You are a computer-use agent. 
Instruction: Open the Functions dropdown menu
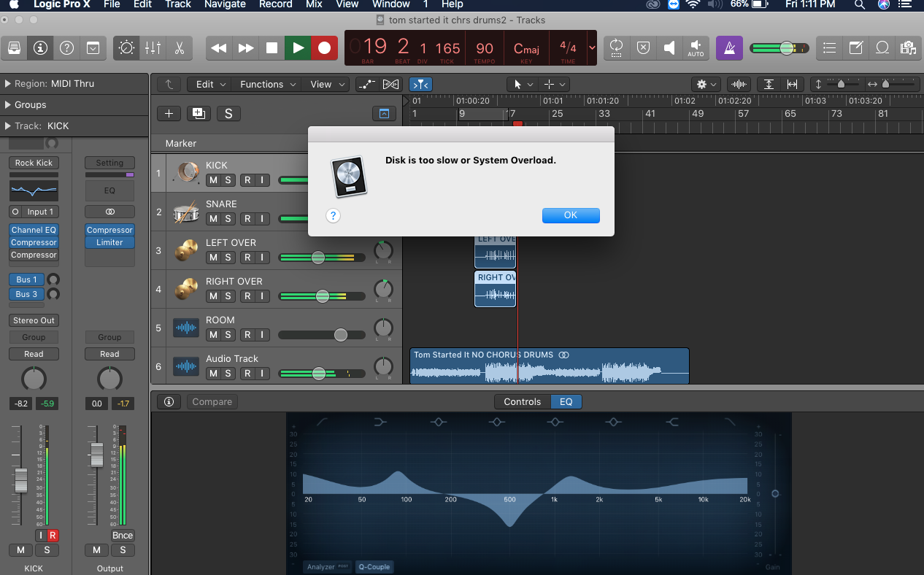[267, 84]
